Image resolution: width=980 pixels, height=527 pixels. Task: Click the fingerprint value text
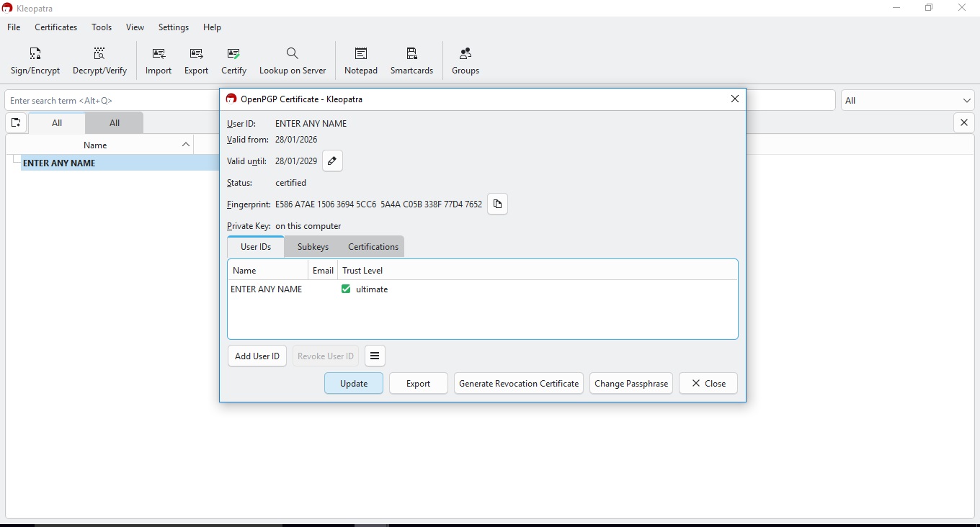[x=378, y=204]
